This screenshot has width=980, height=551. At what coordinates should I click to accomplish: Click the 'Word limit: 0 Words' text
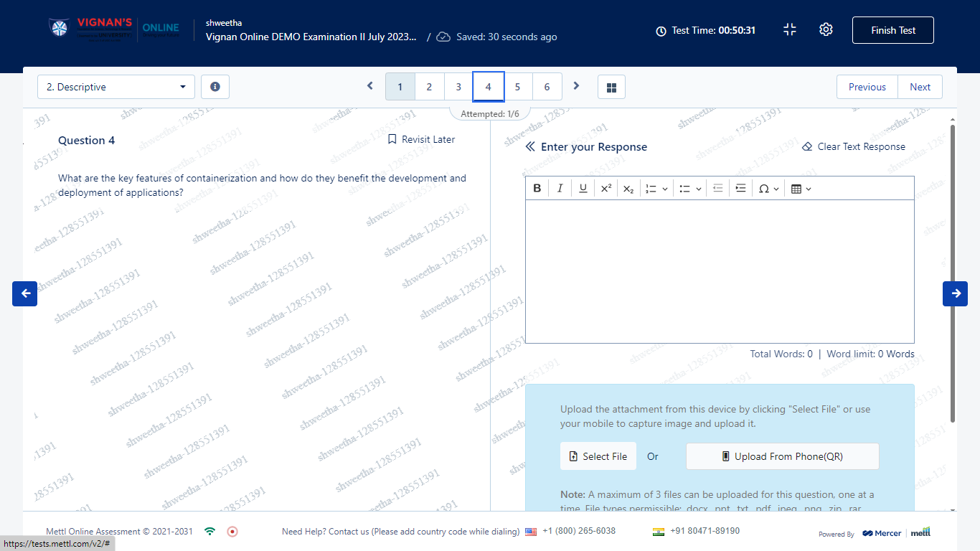[871, 354]
